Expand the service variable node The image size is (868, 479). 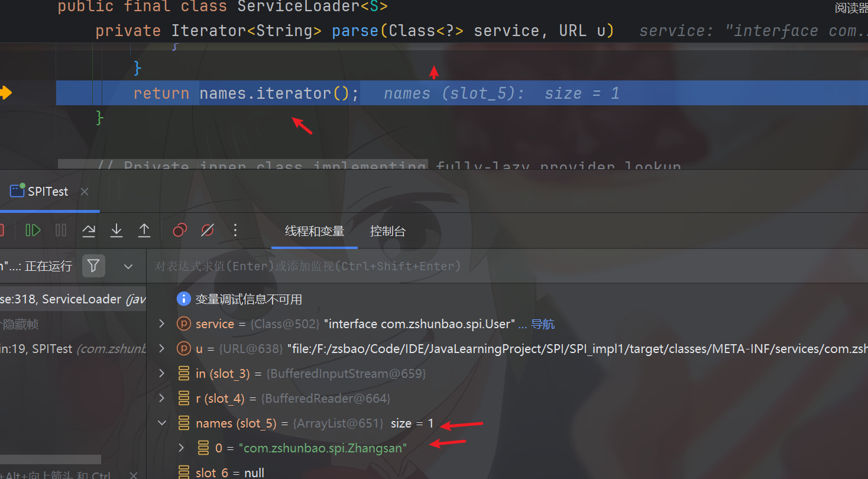[162, 324]
